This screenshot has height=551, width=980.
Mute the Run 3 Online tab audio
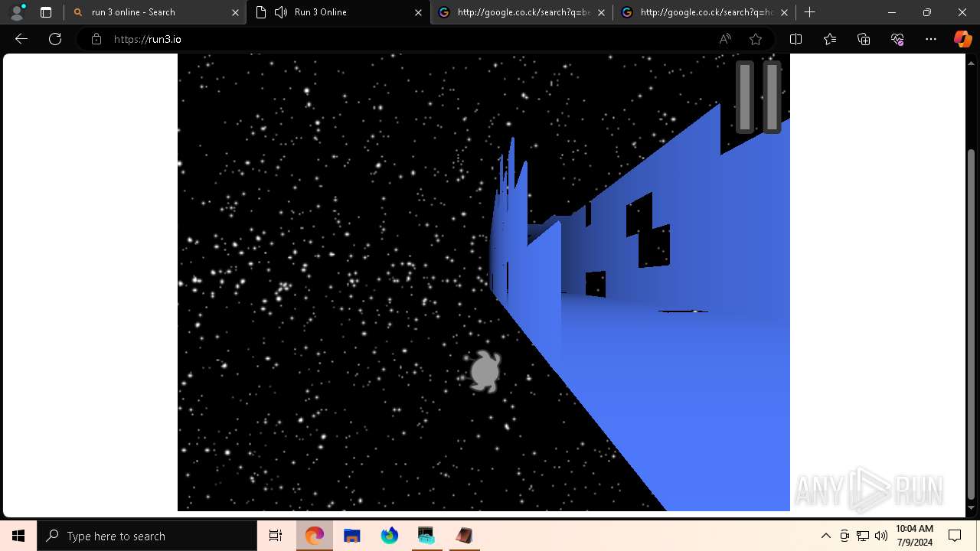[280, 12]
